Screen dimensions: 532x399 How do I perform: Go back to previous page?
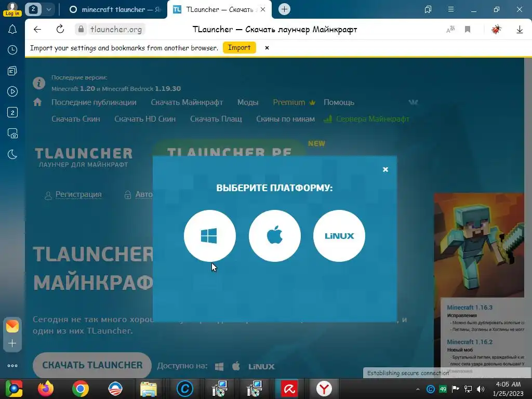coord(37,30)
